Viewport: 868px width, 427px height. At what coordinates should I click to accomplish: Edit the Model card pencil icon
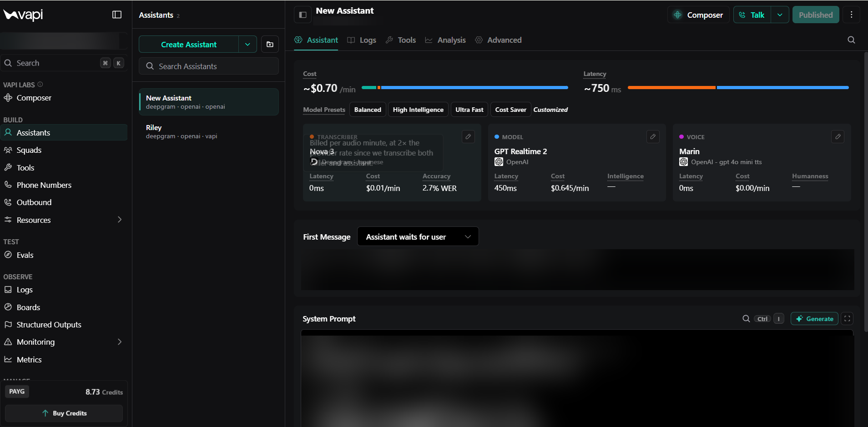(653, 136)
